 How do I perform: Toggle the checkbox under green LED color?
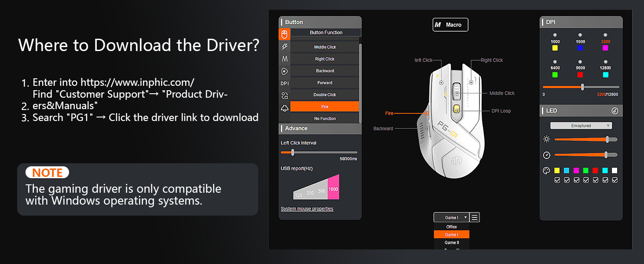(x=586, y=180)
